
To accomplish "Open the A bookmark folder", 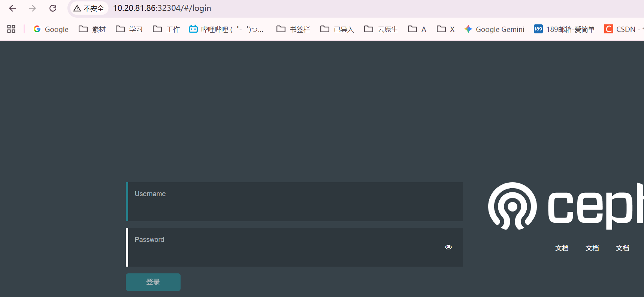I will pos(417,29).
